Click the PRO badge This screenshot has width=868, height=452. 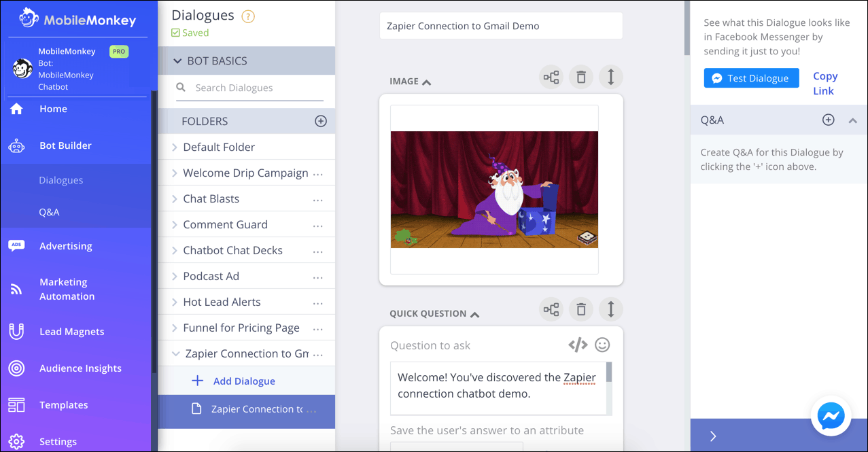pyautogui.click(x=119, y=52)
